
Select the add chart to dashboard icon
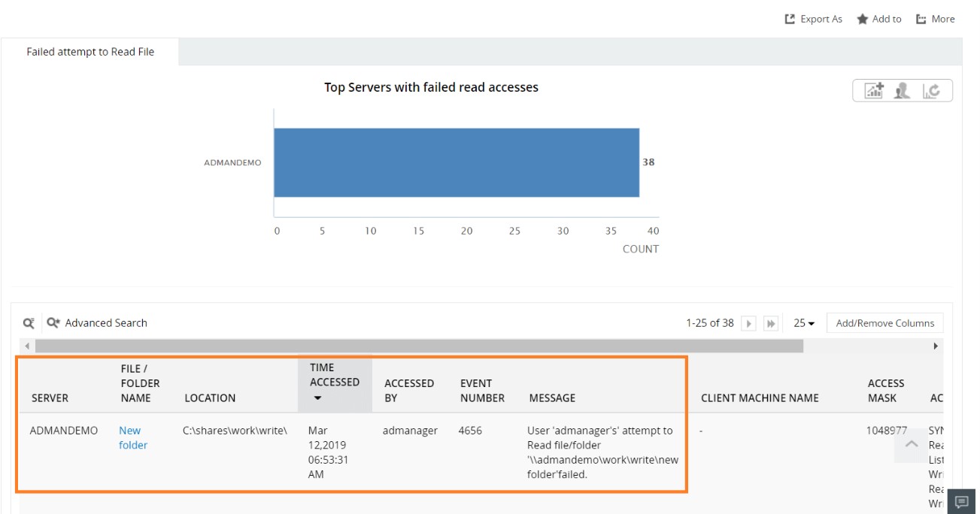pyautogui.click(x=872, y=89)
